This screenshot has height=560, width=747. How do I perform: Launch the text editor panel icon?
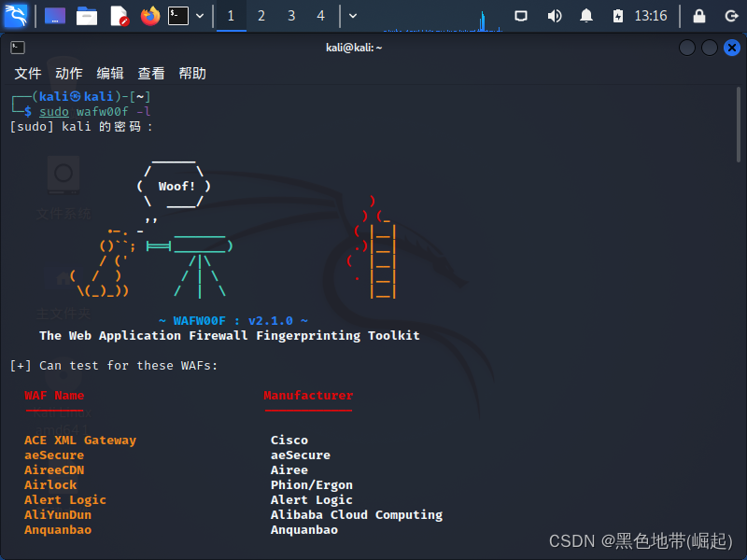click(x=119, y=16)
